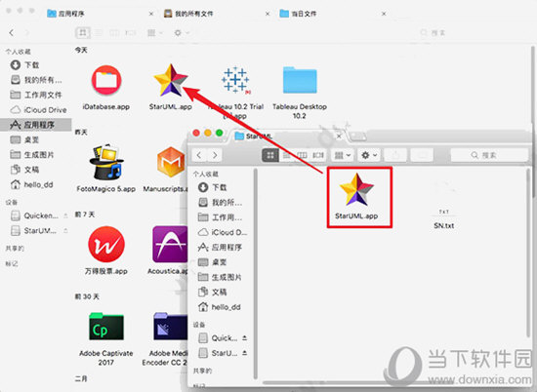Switch StarUML window to icon view
This screenshot has width=537, height=392.
[x=270, y=155]
